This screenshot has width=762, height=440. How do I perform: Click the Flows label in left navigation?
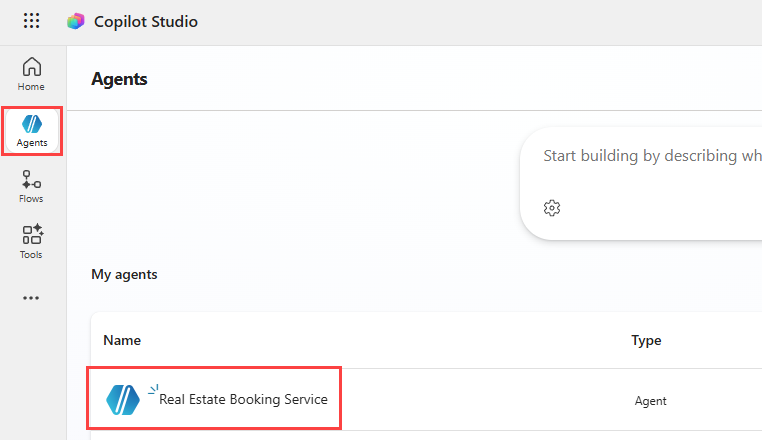(32, 199)
